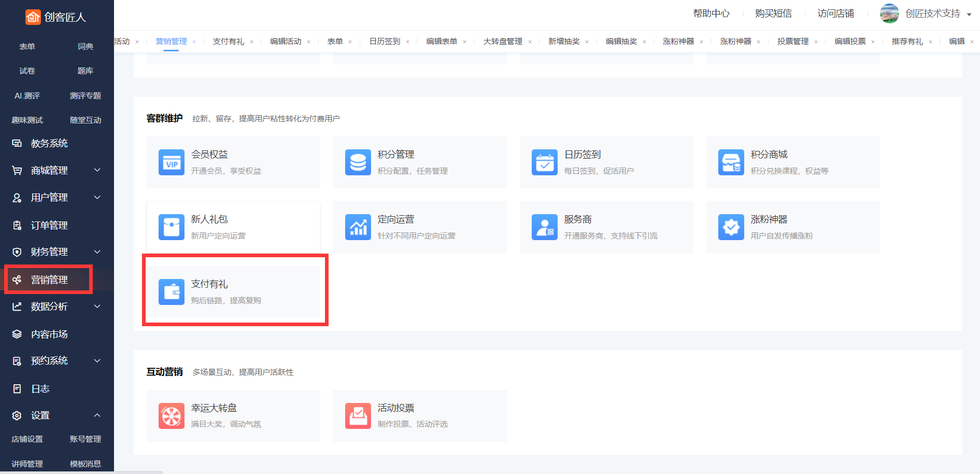Select the 涨粉神器 badge icon
Screen dimensions: 980x474
tap(731, 228)
